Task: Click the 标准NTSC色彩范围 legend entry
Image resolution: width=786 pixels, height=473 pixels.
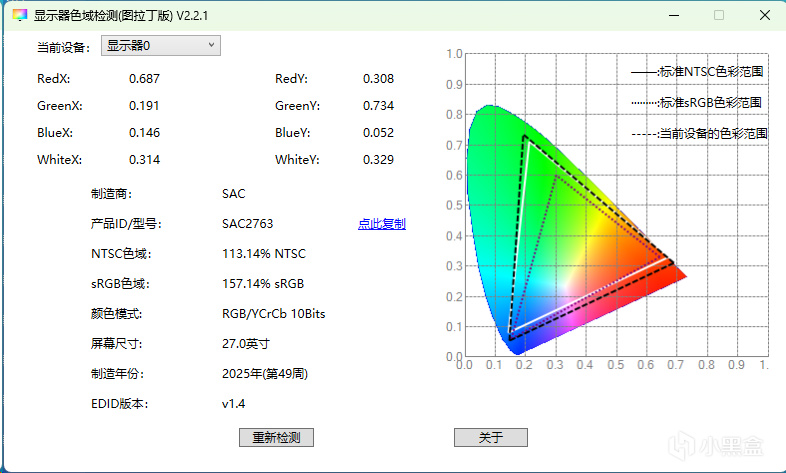Action: click(697, 72)
